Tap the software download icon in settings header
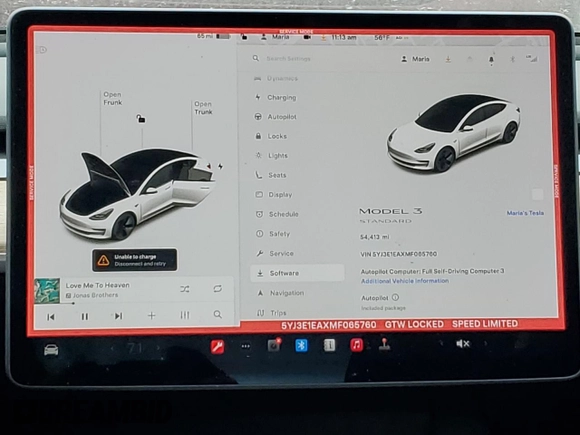The width and height of the screenshot is (580, 435). (448, 59)
